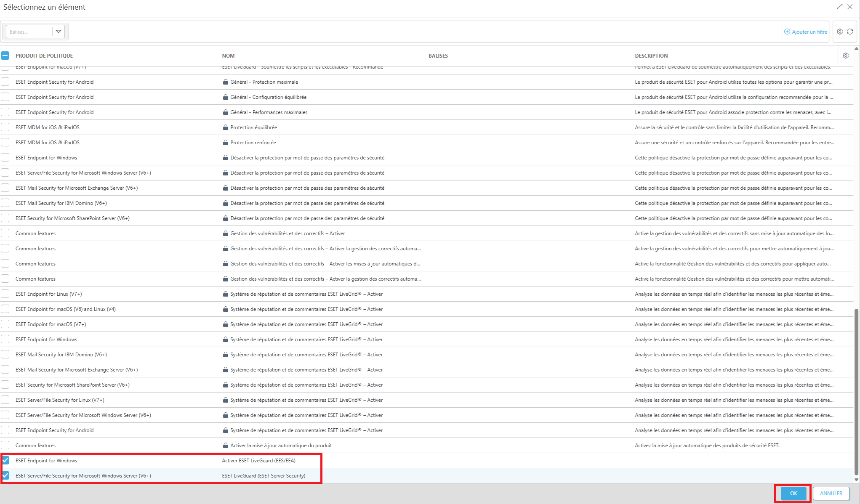Uncheck ESET LiveGuard (ESET Server Security) row checkbox
The height and width of the screenshot is (504, 860).
pyautogui.click(x=5, y=475)
